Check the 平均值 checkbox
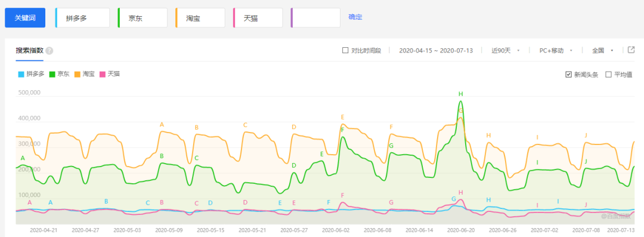 click(x=609, y=75)
